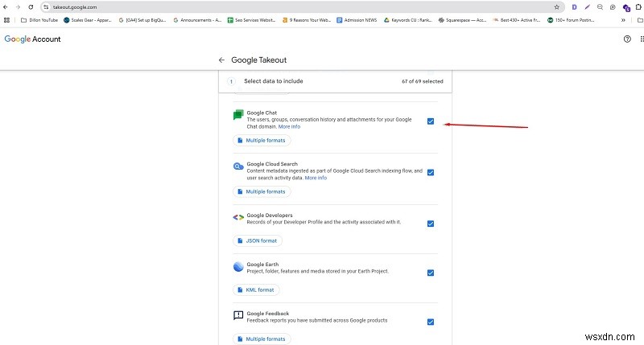Open More info link for Google Chat
The height and width of the screenshot is (345, 644).
[289, 127]
